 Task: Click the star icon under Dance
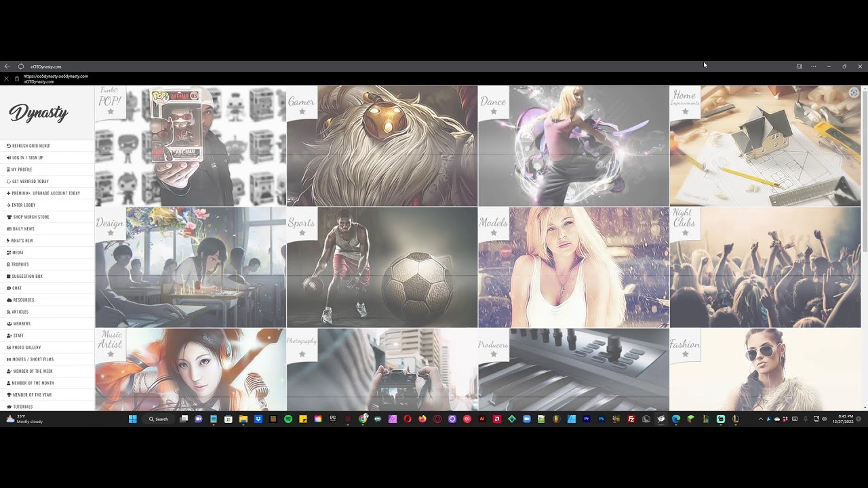click(x=494, y=111)
